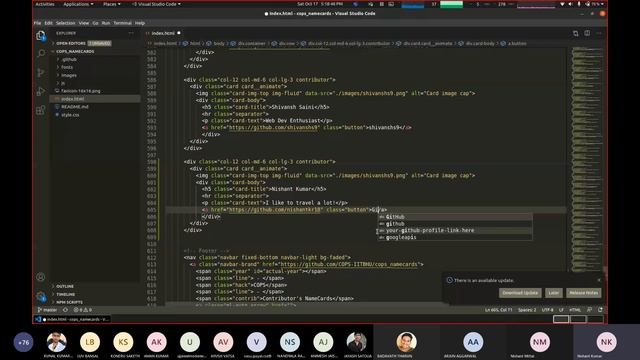Open errors and warnings status item
The height and width of the screenshot is (360, 640).
click(83, 310)
